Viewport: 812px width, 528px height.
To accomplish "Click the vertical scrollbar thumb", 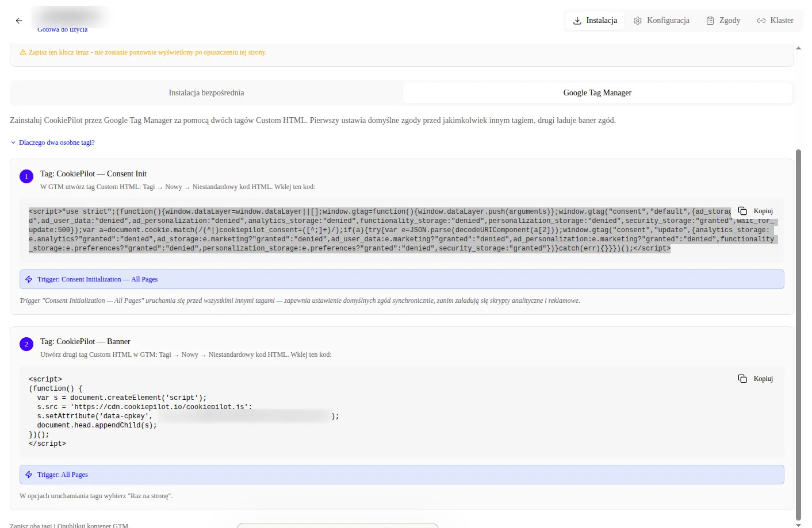I will pyautogui.click(x=798, y=333).
